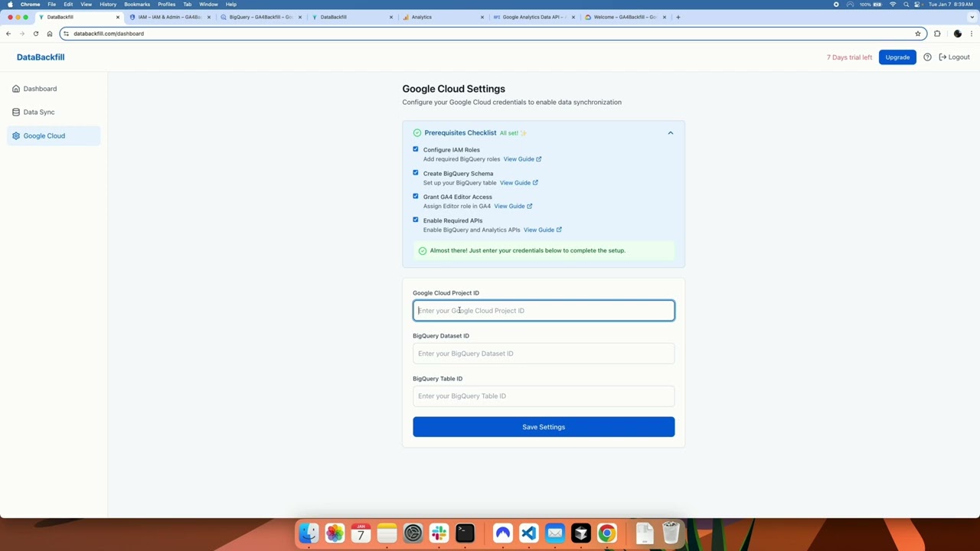The height and width of the screenshot is (551, 980).
Task: Click into the BigQuery Dataset ID field
Action: click(544, 354)
